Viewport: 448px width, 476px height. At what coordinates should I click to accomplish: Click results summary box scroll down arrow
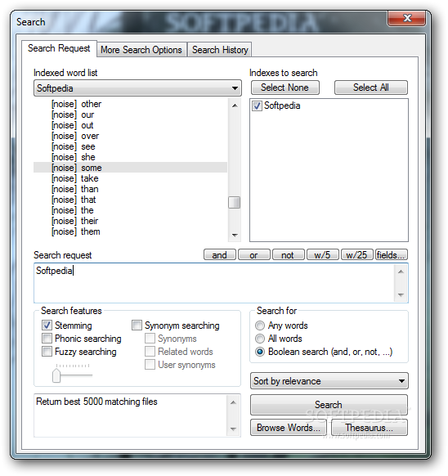233,429
